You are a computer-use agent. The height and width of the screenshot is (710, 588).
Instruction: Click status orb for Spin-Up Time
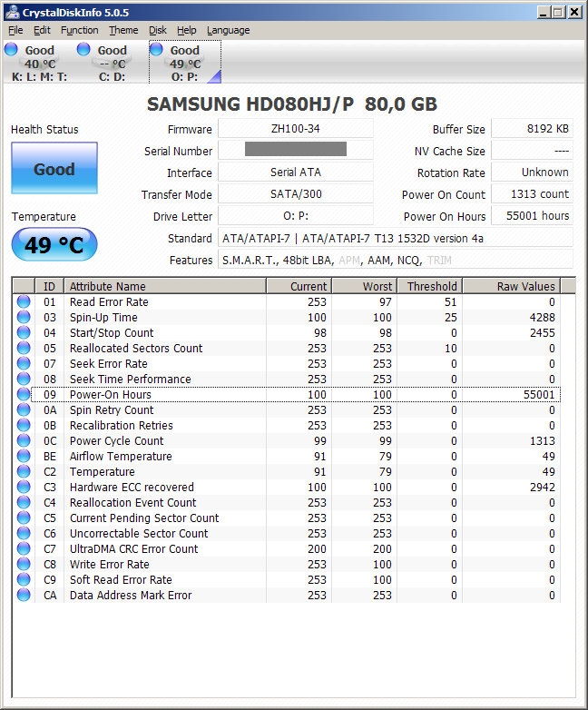(24, 317)
